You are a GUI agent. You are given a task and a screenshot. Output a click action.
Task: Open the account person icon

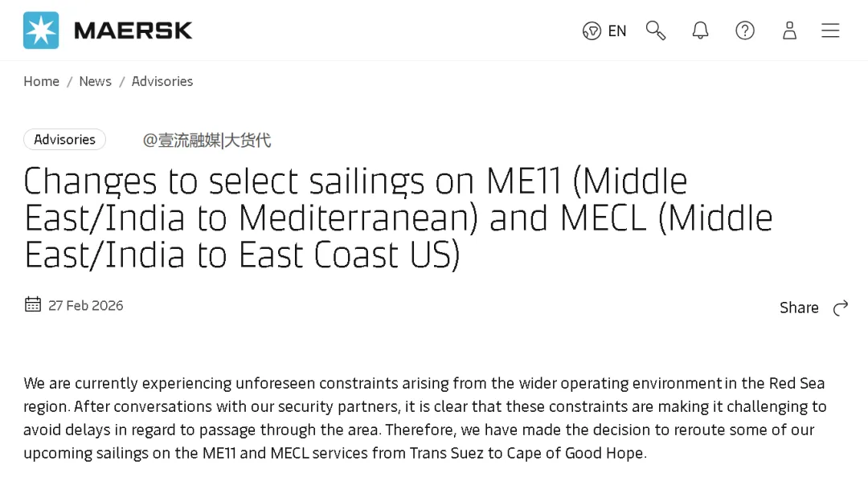click(x=789, y=31)
